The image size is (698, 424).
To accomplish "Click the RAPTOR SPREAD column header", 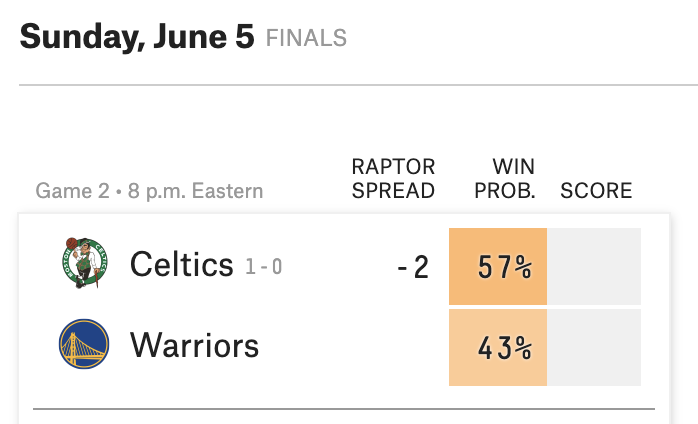I will [x=393, y=178].
